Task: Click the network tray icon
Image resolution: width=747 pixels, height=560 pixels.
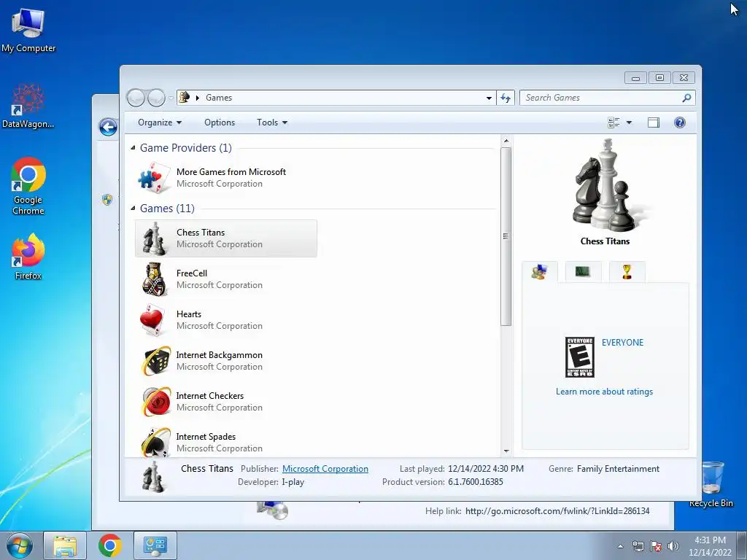Action: pyautogui.click(x=638, y=545)
